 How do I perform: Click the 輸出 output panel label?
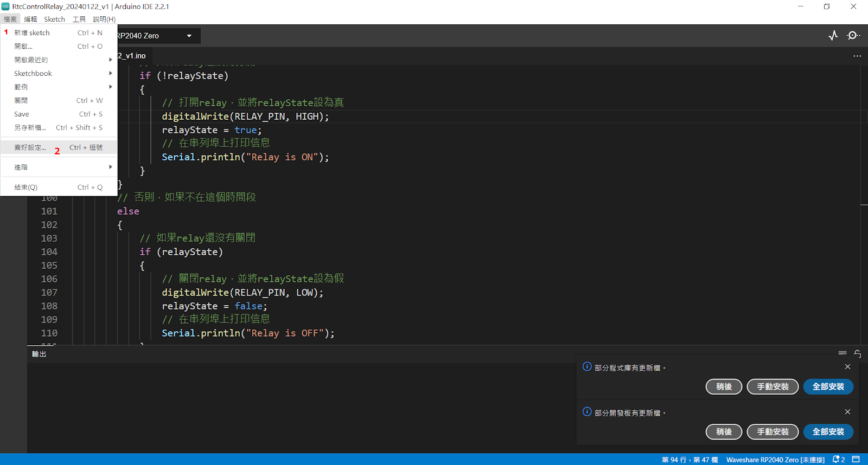click(39, 354)
